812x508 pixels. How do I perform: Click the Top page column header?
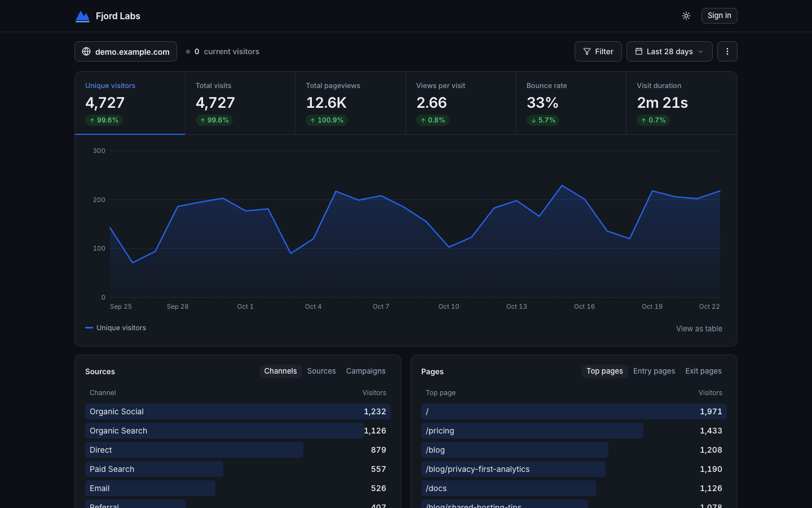click(x=440, y=393)
